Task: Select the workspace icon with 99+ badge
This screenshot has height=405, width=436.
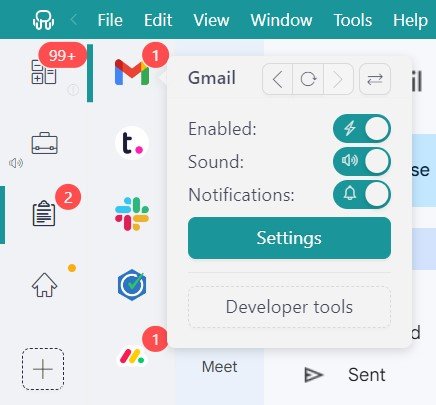Action: [x=44, y=72]
